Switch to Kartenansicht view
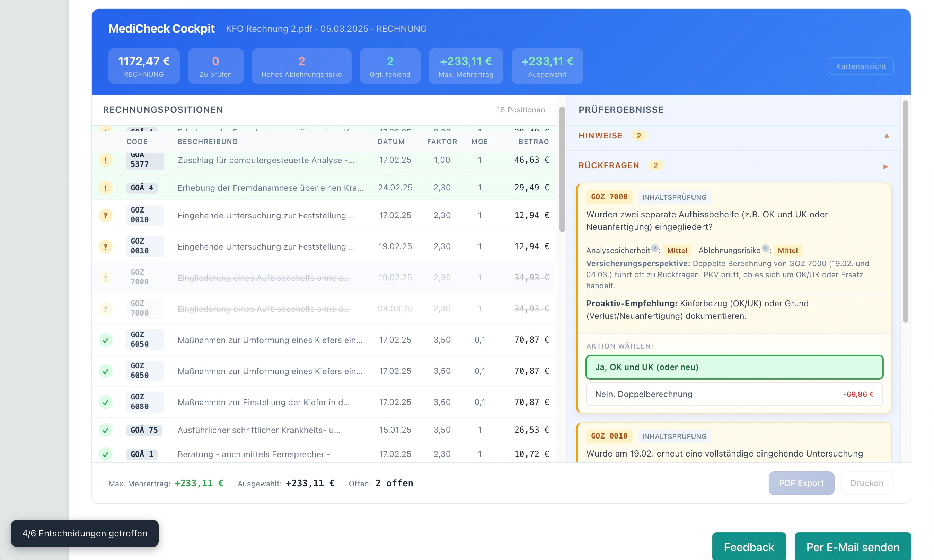934x560 pixels. point(861,66)
